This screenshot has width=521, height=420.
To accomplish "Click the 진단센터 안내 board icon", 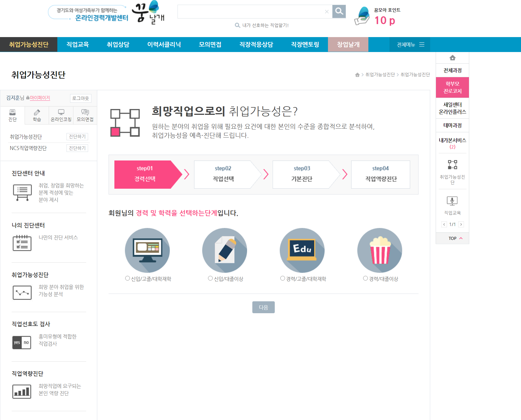I will pyautogui.click(x=22, y=192).
